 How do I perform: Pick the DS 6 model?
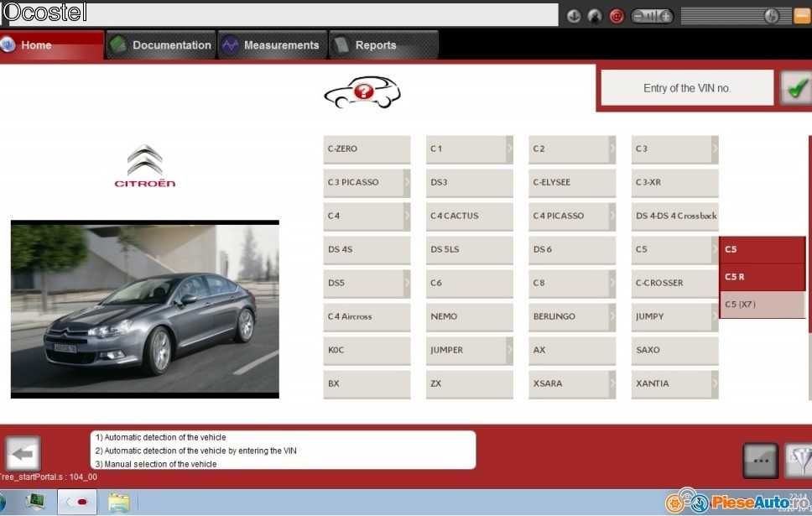click(572, 250)
